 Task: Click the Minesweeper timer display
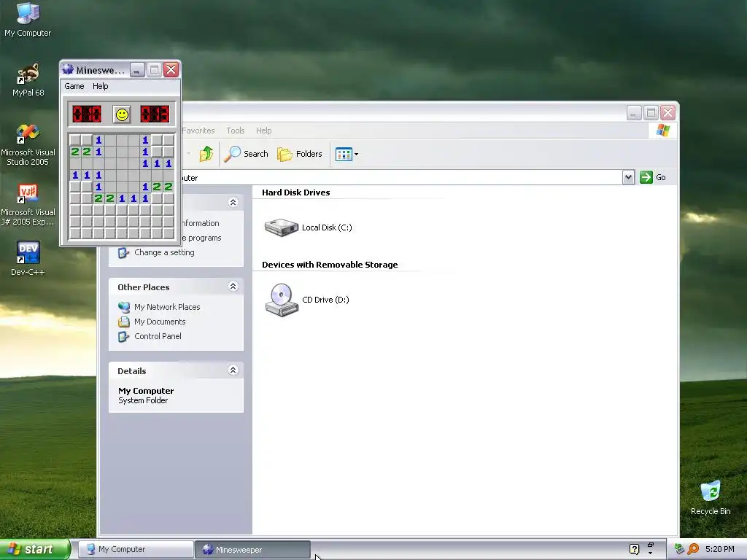coord(155,114)
